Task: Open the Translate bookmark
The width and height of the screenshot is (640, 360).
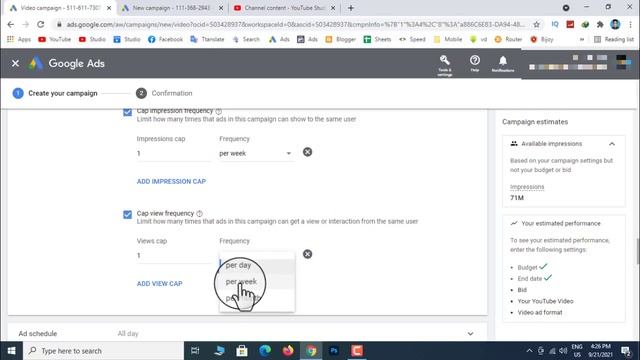Action: (207, 39)
